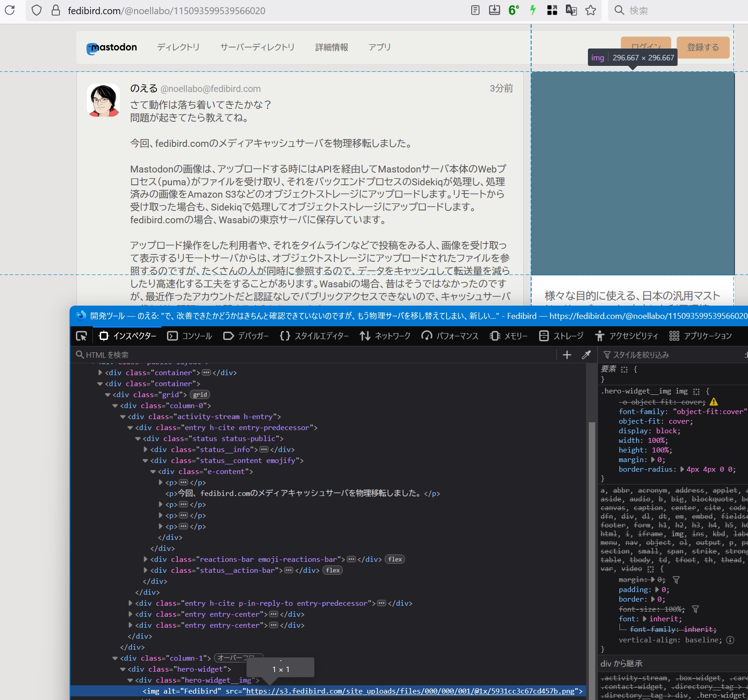Reload the page with the refresh icon
Image resolution: width=748 pixels, height=700 pixels.
coord(10,10)
